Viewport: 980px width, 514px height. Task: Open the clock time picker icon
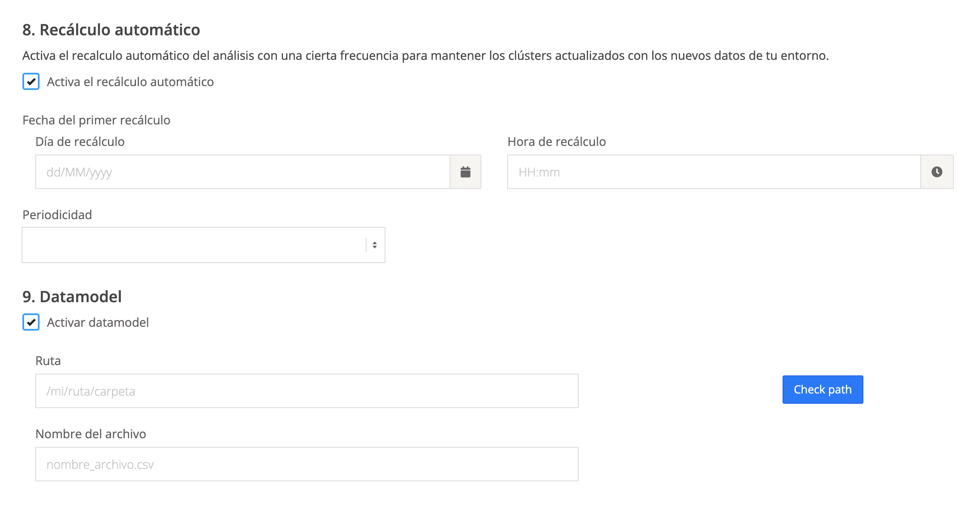tap(937, 172)
